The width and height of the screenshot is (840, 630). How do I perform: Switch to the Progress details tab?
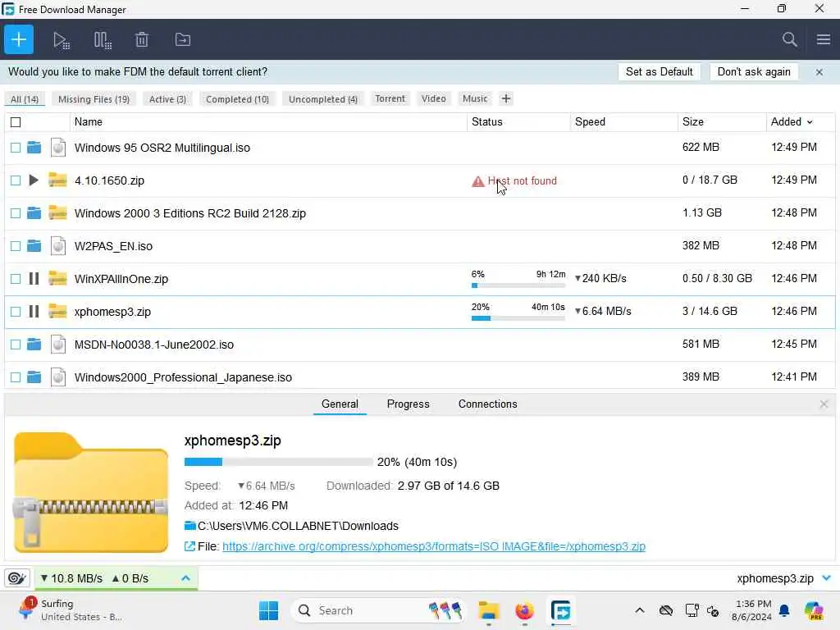click(409, 404)
